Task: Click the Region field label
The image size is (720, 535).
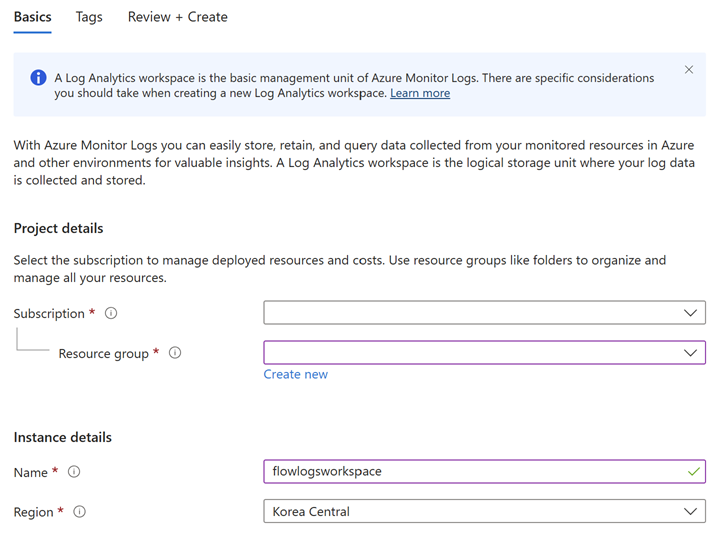Action: pos(34,512)
